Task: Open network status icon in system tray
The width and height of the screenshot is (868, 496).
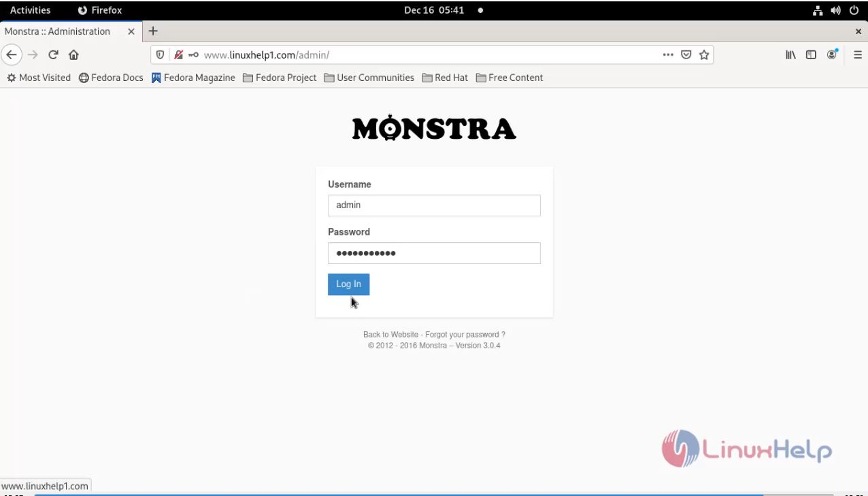Action: (818, 11)
